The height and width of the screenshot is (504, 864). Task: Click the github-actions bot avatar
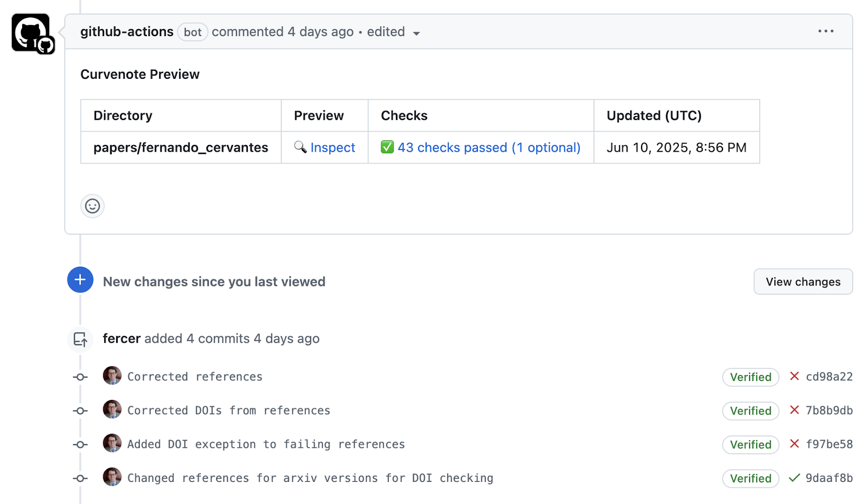click(x=31, y=32)
